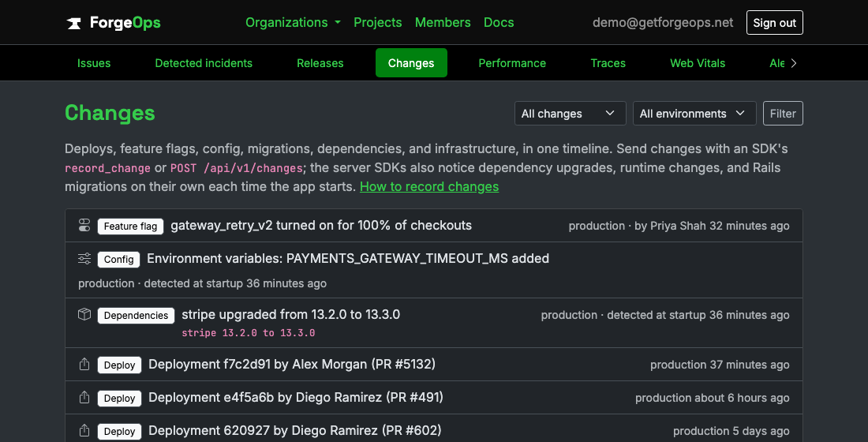868x442 pixels.
Task: Click the ForgeOps anvil logo icon
Action: [73, 23]
